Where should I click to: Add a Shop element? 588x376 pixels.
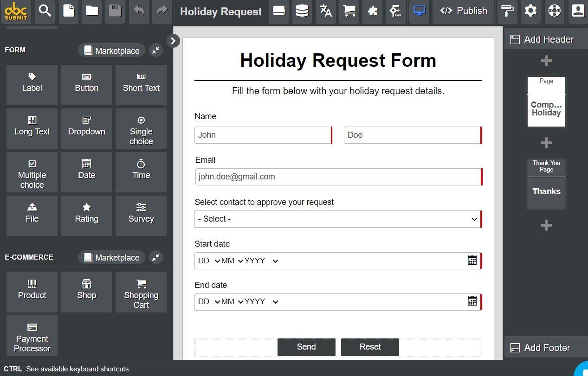click(87, 292)
